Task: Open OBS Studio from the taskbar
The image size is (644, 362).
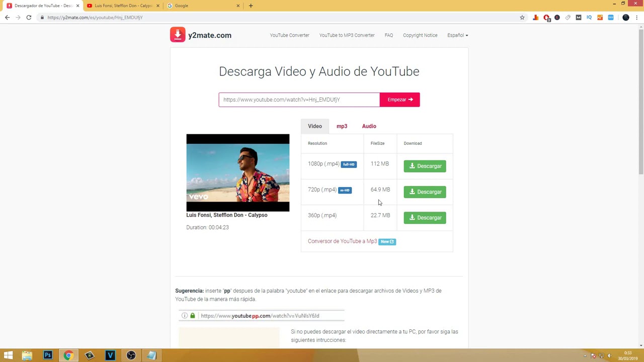Action: [131, 355]
